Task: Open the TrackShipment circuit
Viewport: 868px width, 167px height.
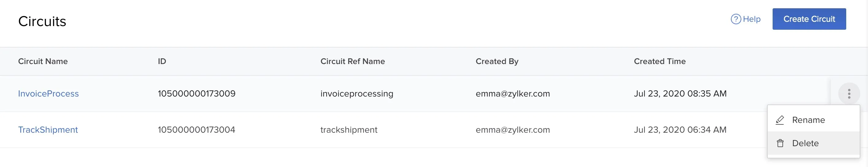Action: coord(48,130)
